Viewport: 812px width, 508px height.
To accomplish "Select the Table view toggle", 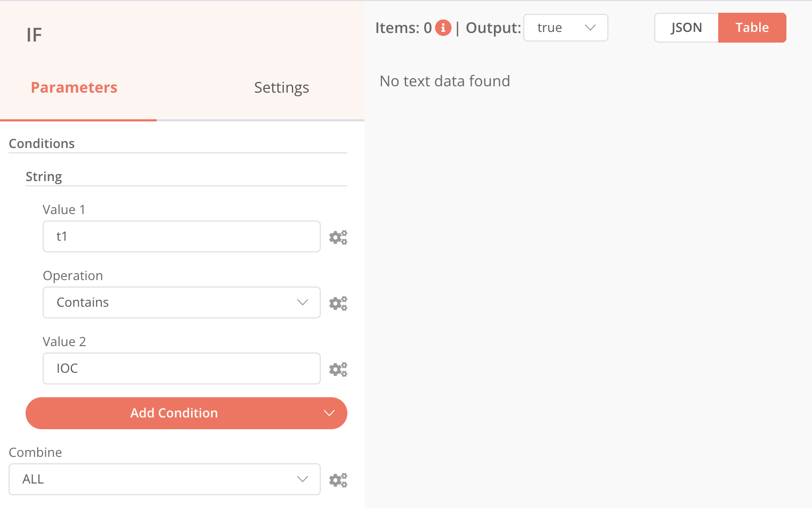I will coord(752,28).
